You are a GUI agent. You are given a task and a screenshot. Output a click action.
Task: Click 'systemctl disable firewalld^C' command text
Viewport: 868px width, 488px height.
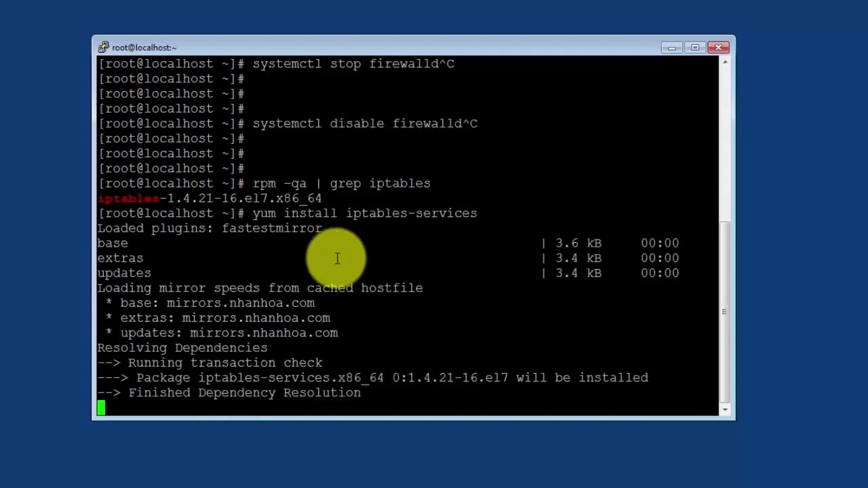tap(365, 123)
